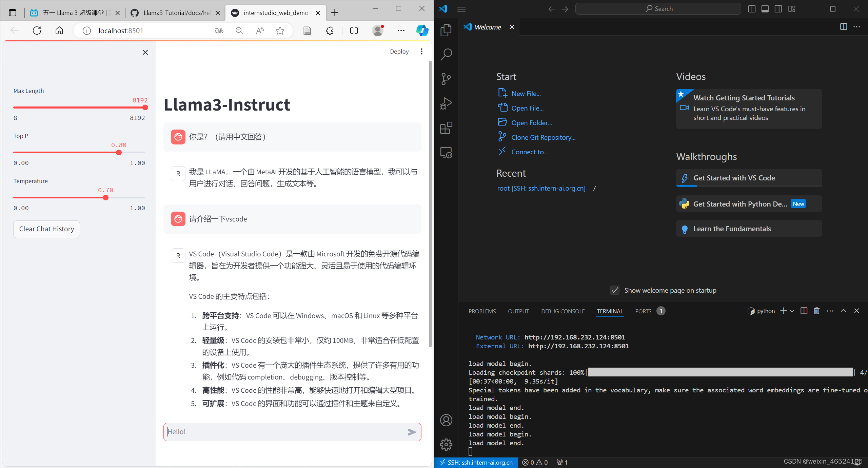Split the terminal panel
This screenshot has height=468, width=868.
coord(804,311)
